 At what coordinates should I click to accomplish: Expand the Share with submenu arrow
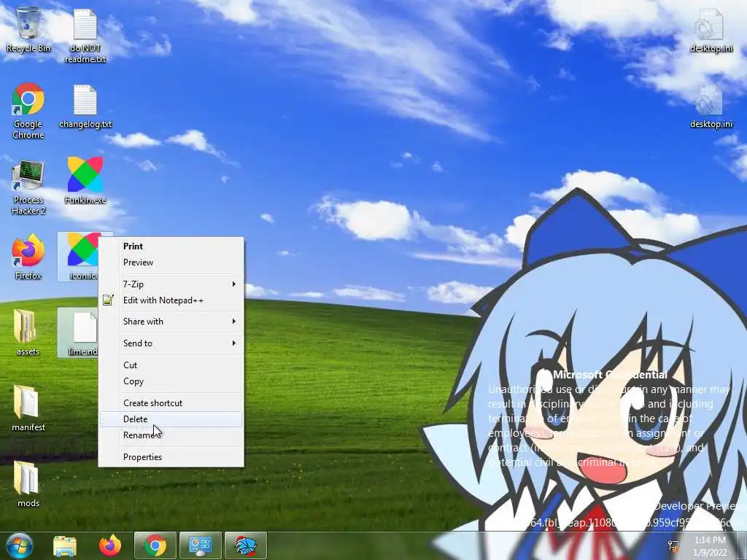click(x=234, y=322)
